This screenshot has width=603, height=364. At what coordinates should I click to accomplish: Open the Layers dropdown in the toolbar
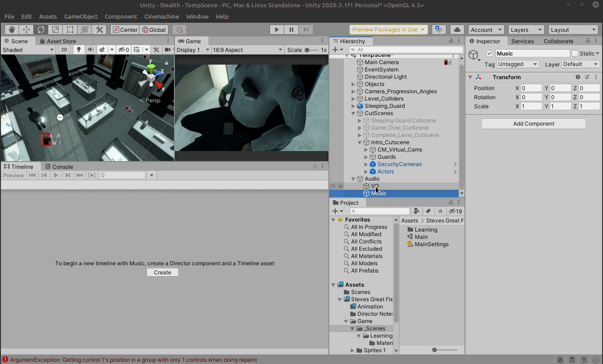[526, 30]
